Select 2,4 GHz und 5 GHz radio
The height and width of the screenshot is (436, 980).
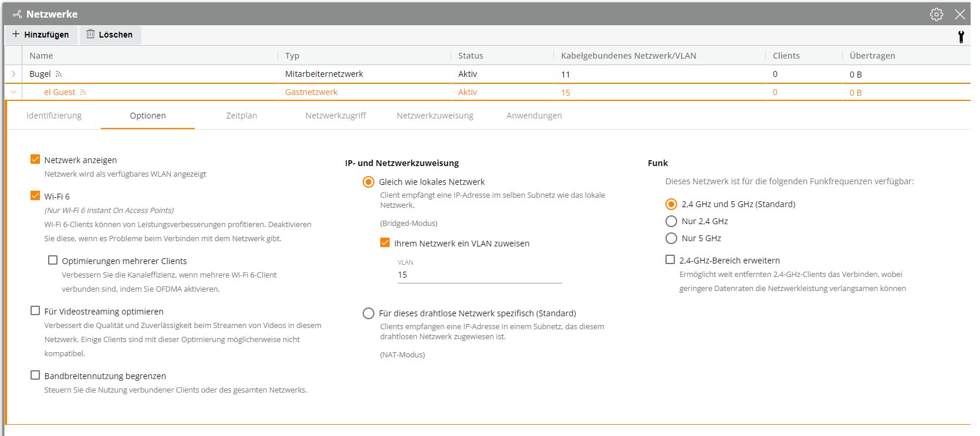[x=671, y=204]
